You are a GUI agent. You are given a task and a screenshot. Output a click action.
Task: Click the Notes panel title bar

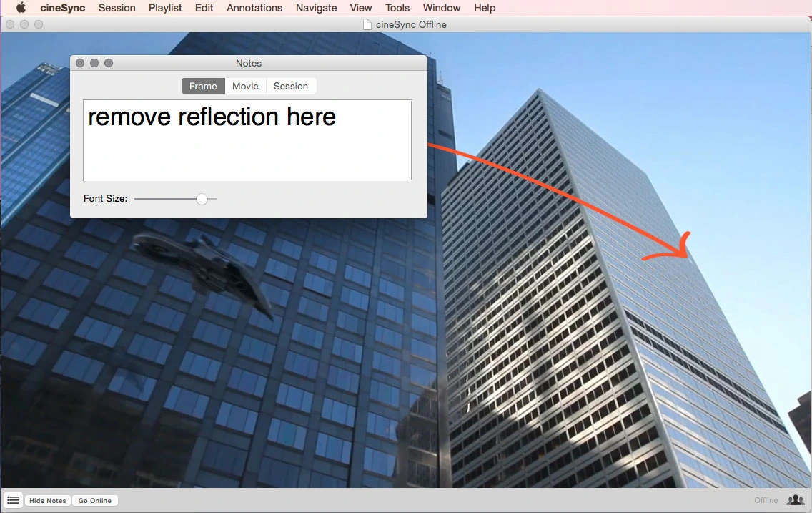point(249,63)
